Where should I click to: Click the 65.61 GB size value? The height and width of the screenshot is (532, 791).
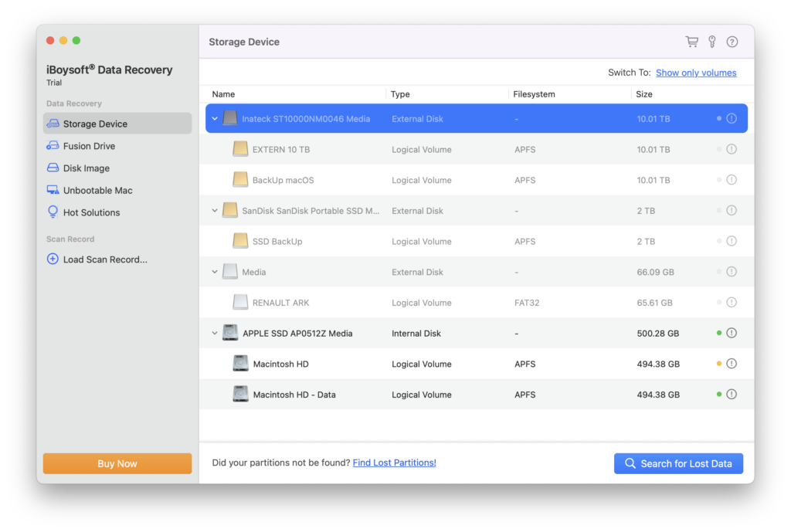click(654, 303)
